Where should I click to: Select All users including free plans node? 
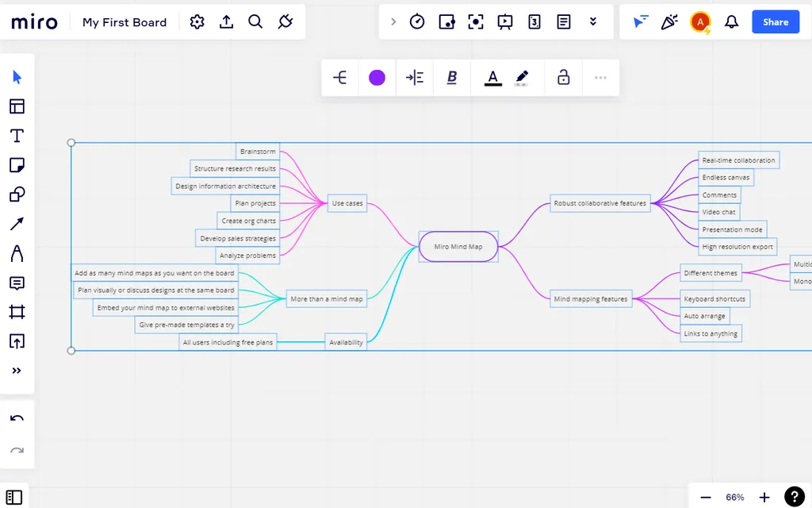[x=228, y=342]
